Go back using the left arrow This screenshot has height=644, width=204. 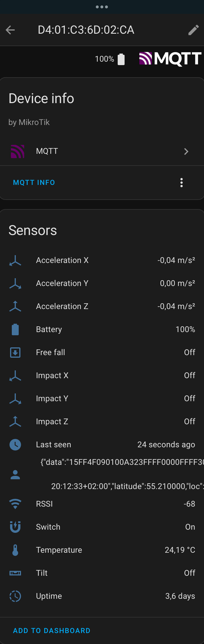click(10, 30)
